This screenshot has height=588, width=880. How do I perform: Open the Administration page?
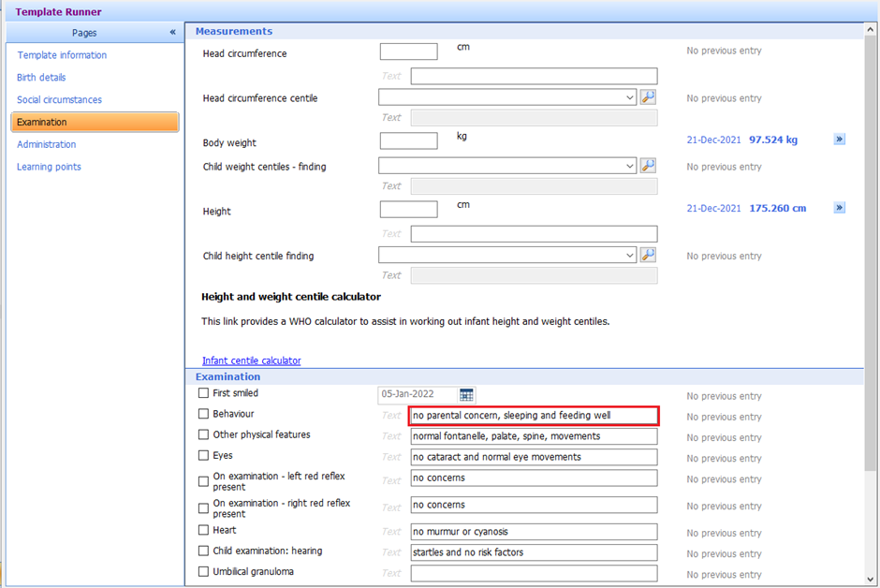[x=45, y=144]
